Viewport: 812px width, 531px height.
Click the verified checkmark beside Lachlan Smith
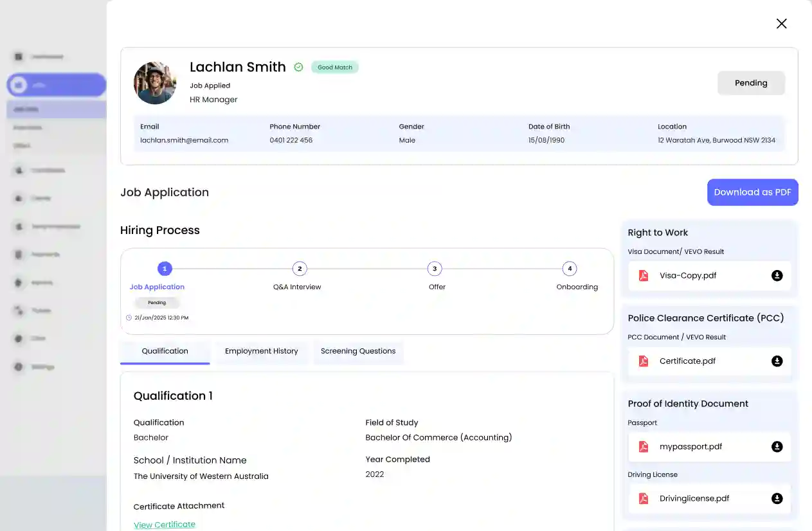(x=298, y=67)
